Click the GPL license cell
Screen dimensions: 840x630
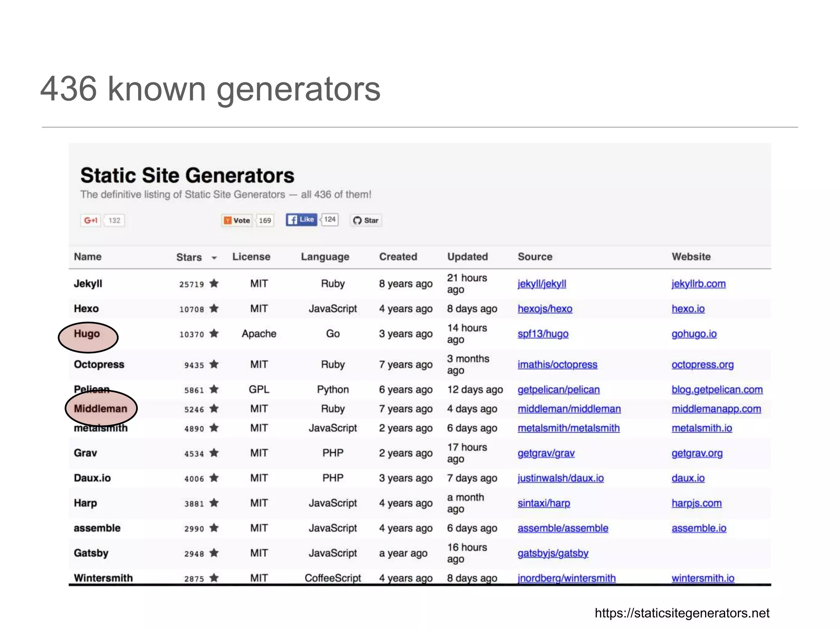[259, 389]
